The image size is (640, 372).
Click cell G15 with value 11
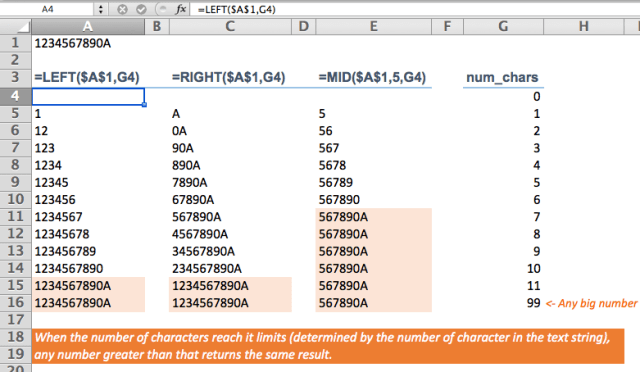pyautogui.click(x=503, y=285)
